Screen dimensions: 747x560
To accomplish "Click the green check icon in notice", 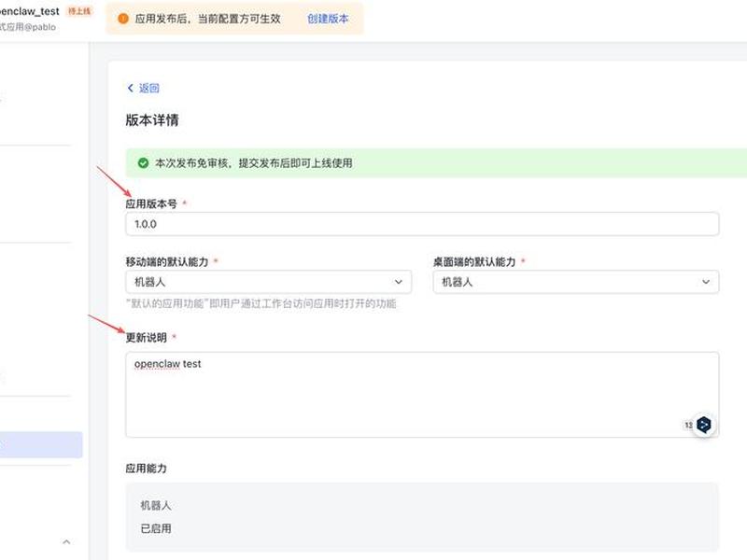I will click(x=143, y=163).
